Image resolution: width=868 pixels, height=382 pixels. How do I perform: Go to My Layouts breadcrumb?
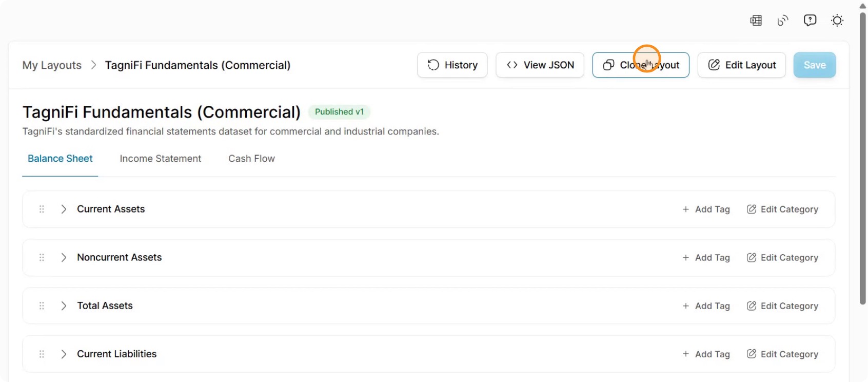pos(52,65)
